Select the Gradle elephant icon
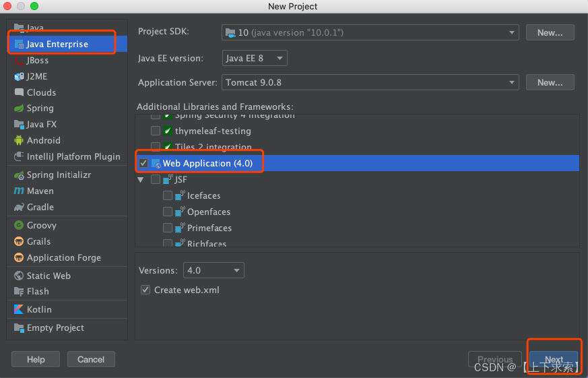Screen dimensions: 588x378 [x=19, y=207]
